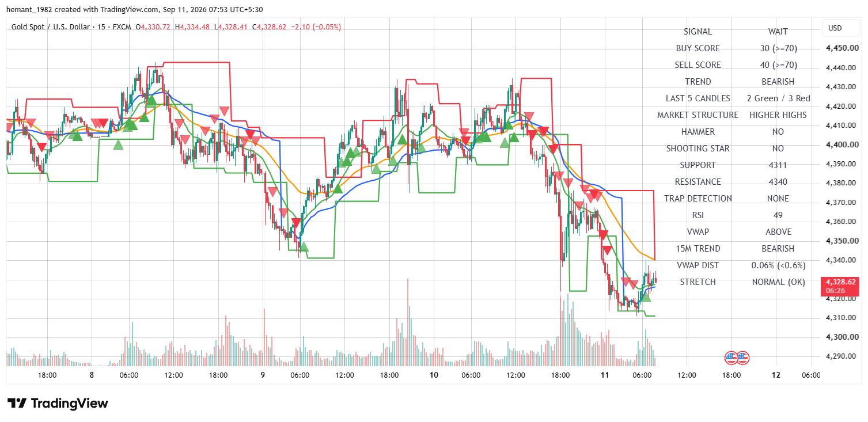Screen dimensions: 868x422
Task: Click the 4,350.00 price axis label
Action: [841, 241]
